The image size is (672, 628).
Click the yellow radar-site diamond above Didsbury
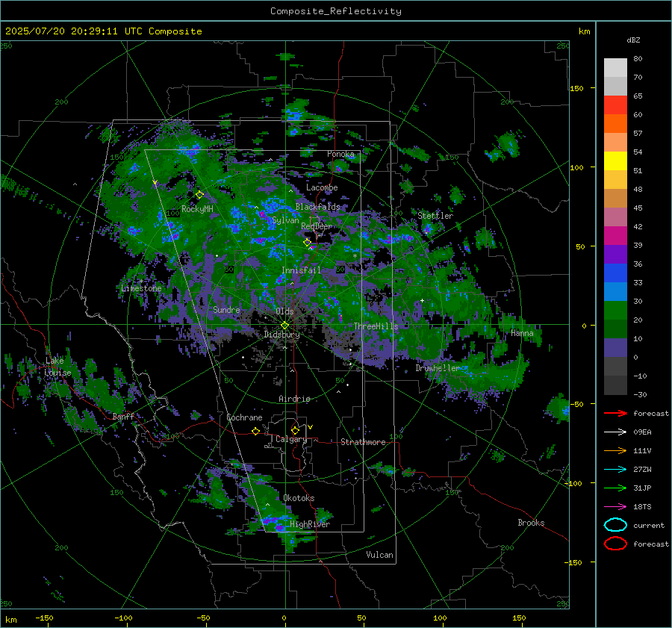[284, 326]
